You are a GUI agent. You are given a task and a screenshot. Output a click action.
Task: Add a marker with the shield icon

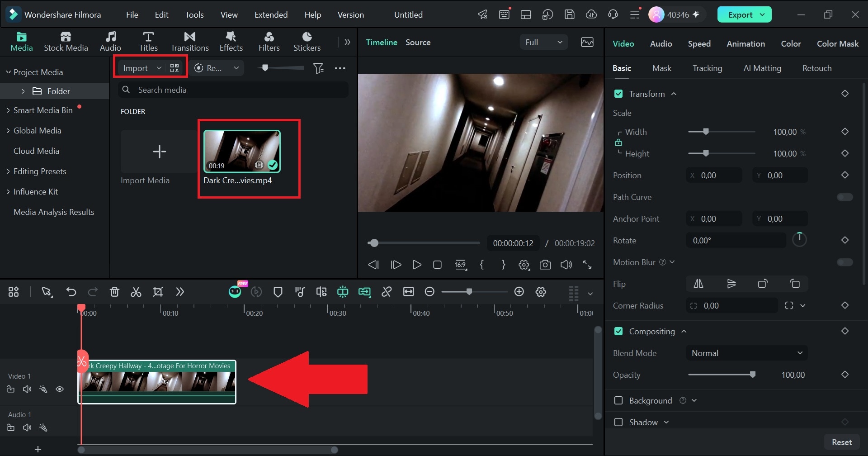tap(278, 292)
